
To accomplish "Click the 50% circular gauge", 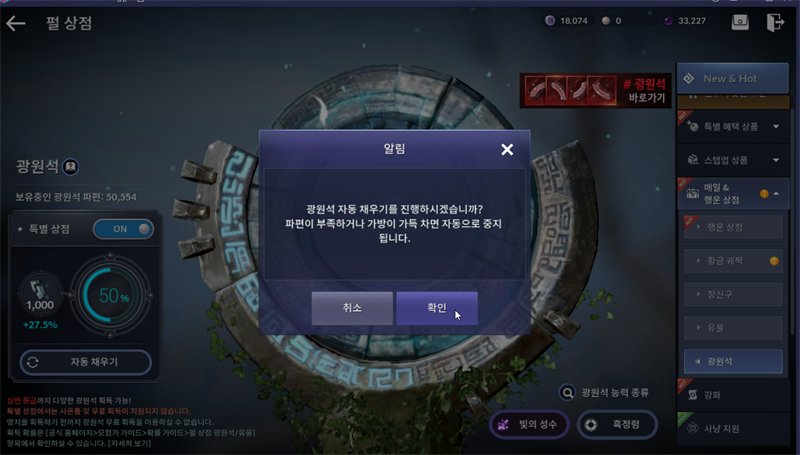I will point(110,295).
